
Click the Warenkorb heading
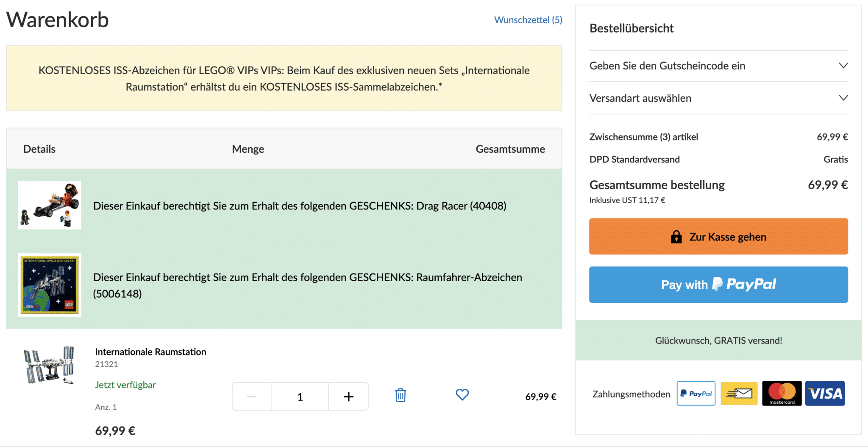tap(58, 20)
